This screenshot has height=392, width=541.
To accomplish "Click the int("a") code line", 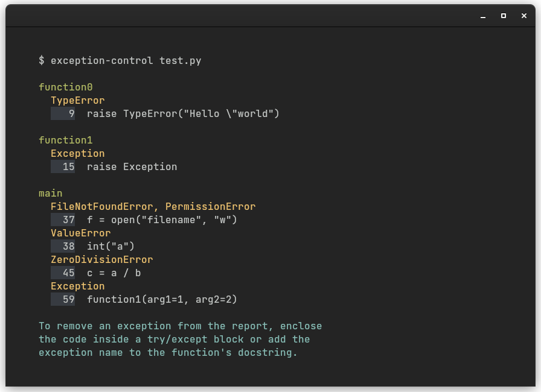I will tap(110, 246).
